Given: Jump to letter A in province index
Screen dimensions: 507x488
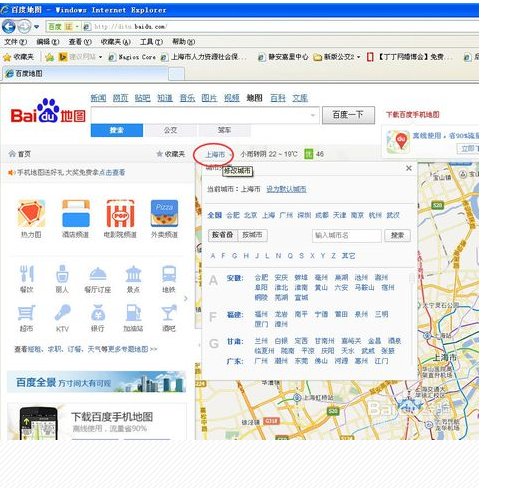Looking at the screenshot, I should (x=213, y=256).
